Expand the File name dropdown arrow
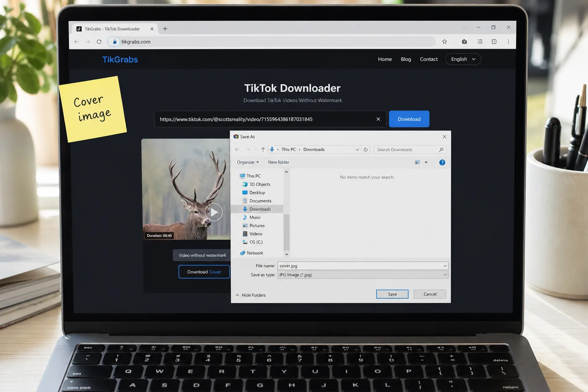Image resolution: width=588 pixels, height=392 pixels. (x=445, y=266)
